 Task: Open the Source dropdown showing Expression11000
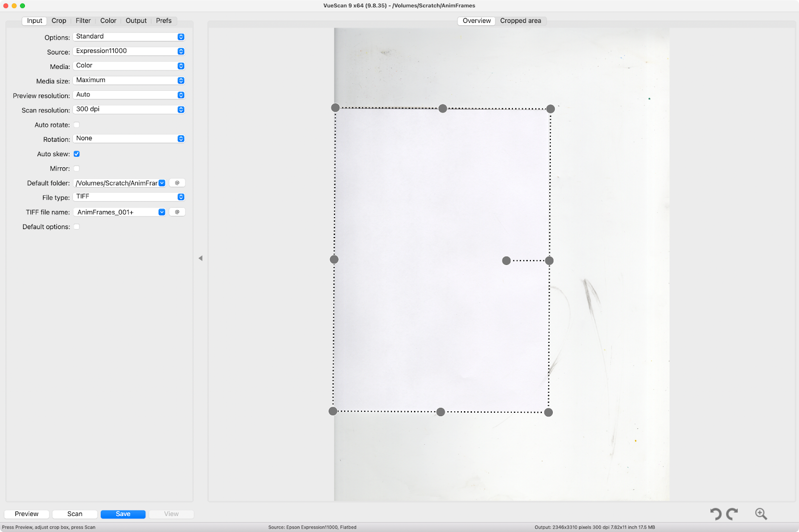coord(129,51)
